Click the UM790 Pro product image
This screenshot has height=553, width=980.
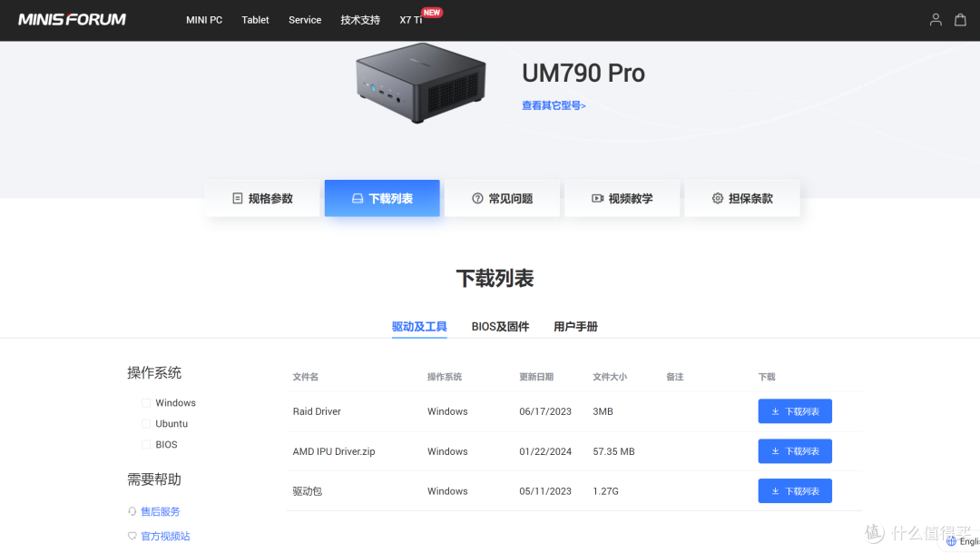[421, 83]
